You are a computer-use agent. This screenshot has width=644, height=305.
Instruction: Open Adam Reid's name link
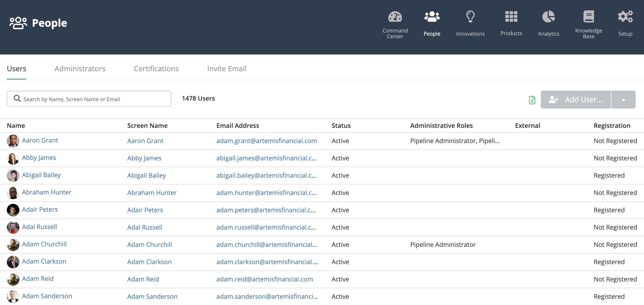point(37,279)
